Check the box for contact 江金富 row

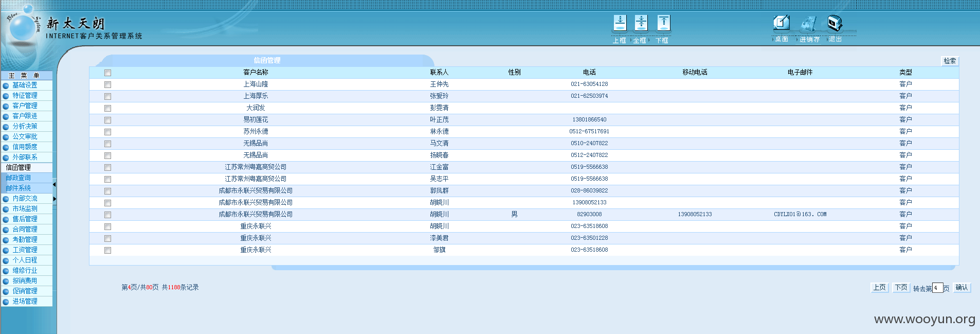107,167
